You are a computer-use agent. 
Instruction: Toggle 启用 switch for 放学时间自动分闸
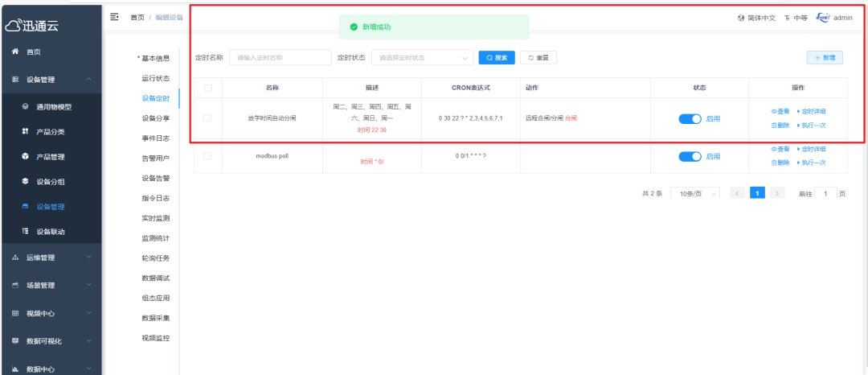(690, 118)
